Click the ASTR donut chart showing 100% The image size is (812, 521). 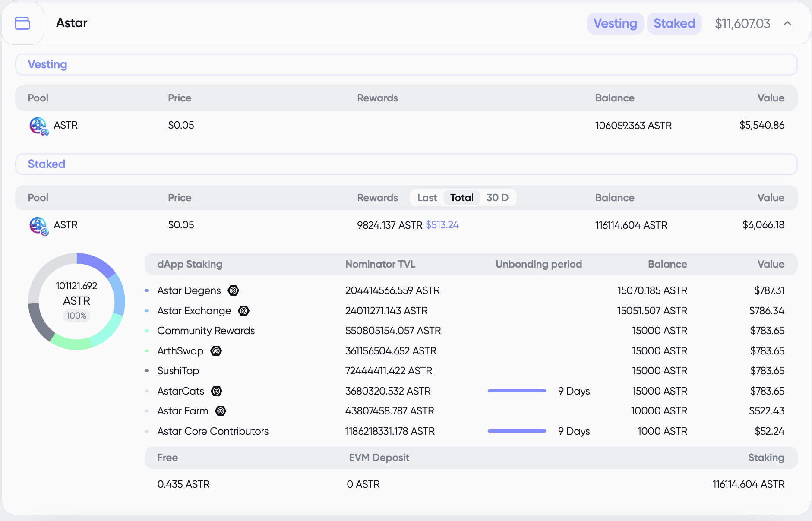click(x=76, y=301)
